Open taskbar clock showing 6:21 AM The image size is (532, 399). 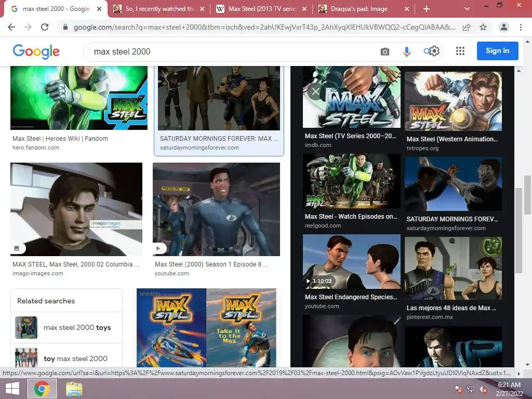pos(509,389)
